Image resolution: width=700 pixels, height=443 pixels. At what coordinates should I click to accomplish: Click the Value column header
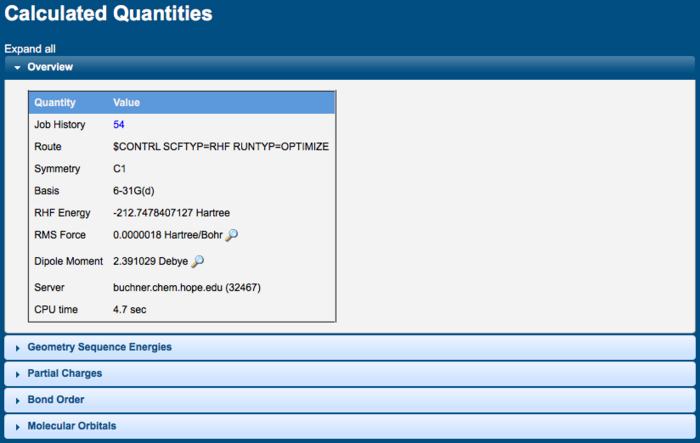(126, 102)
